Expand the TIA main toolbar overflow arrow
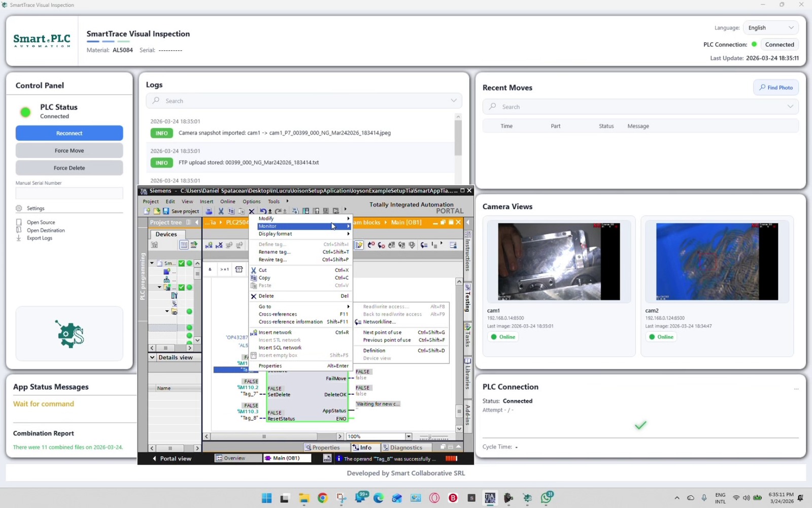 345,209
